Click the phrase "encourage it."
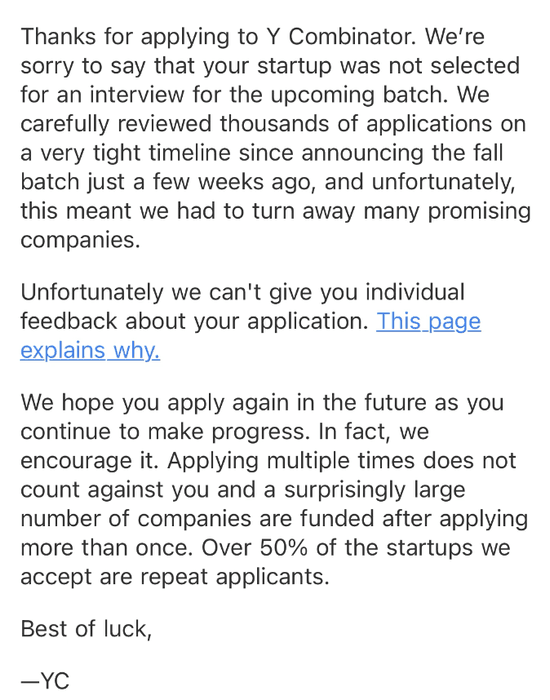The width and height of the screenshot is (550, 700). click(x=90, y=461)
